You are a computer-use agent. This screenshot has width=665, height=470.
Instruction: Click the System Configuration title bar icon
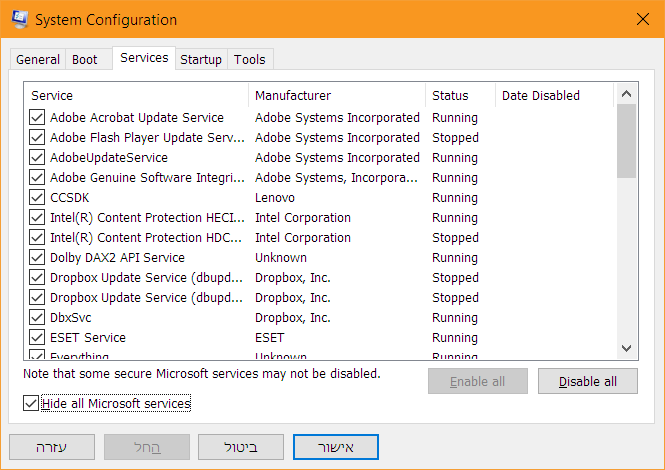19,19
